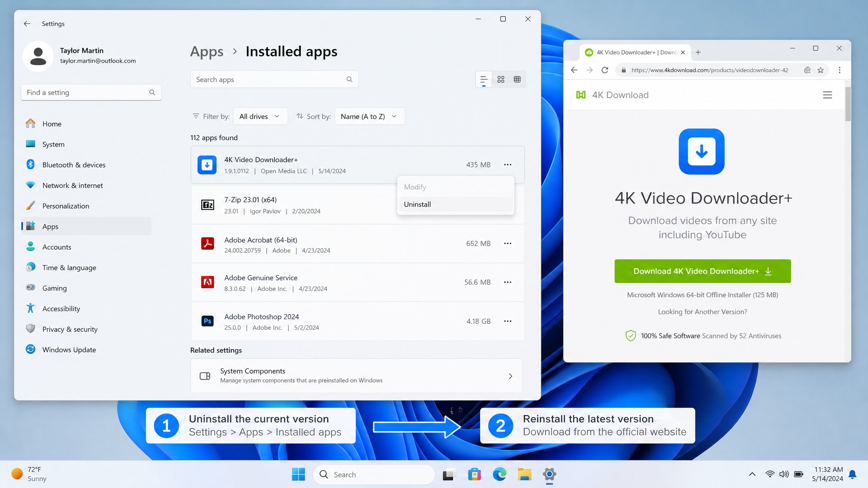This screenshot has width=868, height=488.
Task: Click the Settings gear in taskbar
Action: click(549, 474)
